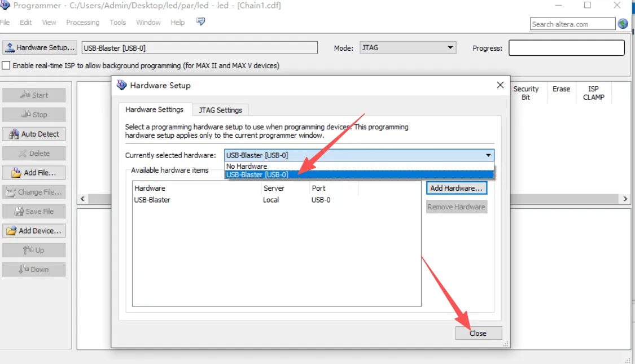Click Save File button
The height and width of the screenshot is (364, 635).
click(x=34, y=212)
